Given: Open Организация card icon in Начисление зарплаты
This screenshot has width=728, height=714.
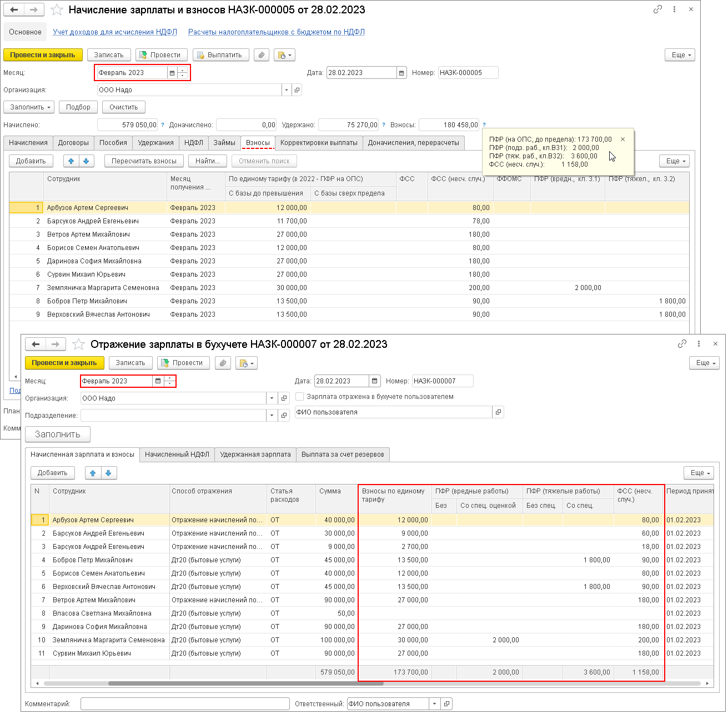Looking at the screenshot, I should (x=297, y=90).
